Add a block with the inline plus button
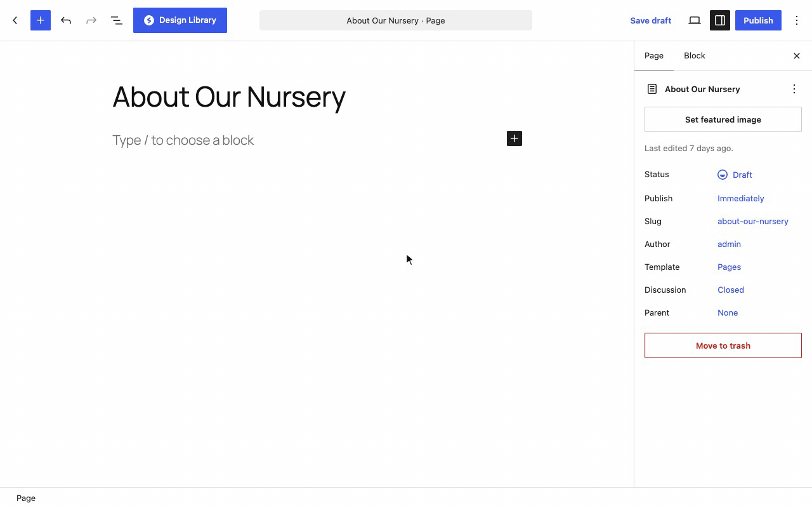This screenshot has width=812, height=508. coord(514,138)
